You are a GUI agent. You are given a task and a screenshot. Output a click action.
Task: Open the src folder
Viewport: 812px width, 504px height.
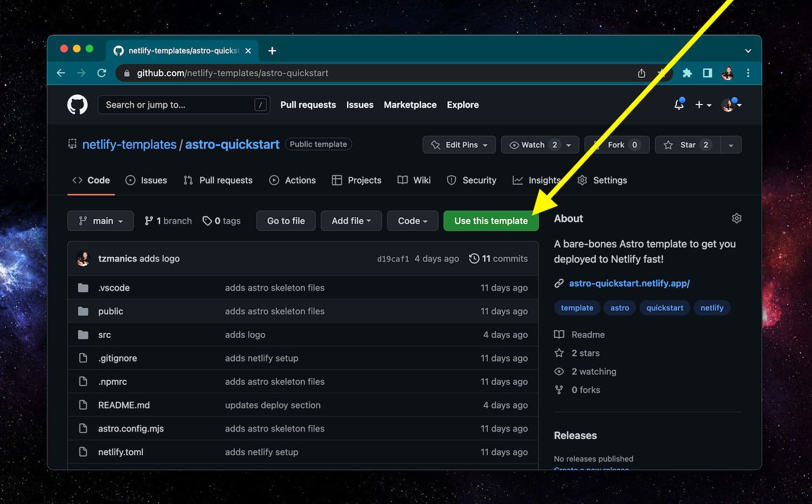tap(104, 335)
